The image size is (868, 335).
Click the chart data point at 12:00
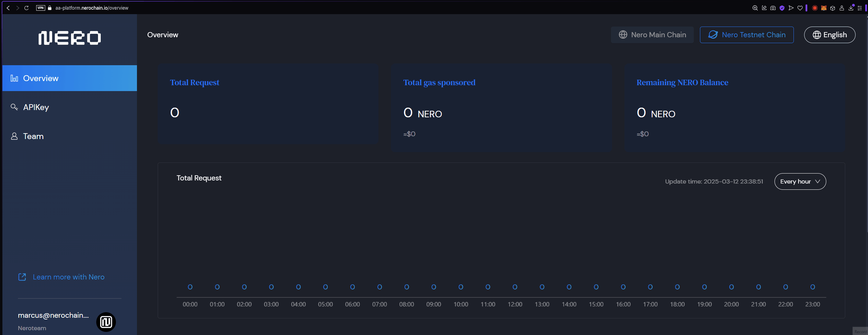point(515,287)
